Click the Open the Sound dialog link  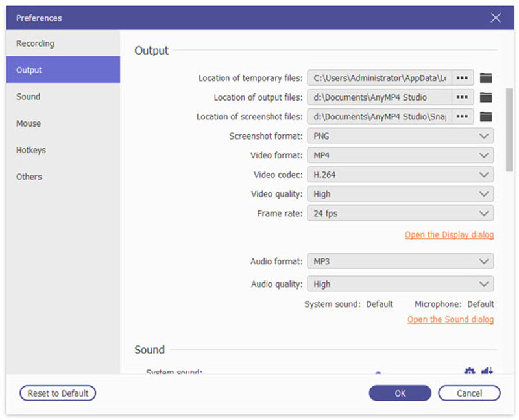click(x=450, y=319)
